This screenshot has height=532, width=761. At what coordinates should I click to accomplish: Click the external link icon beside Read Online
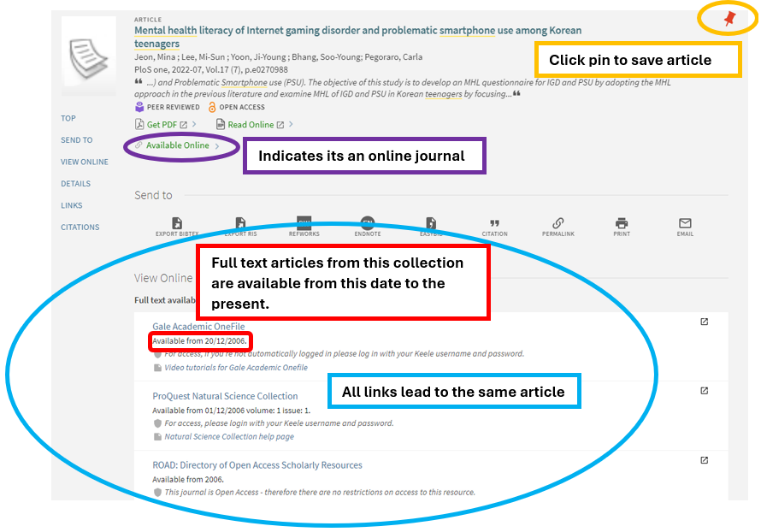click(280, 125)
